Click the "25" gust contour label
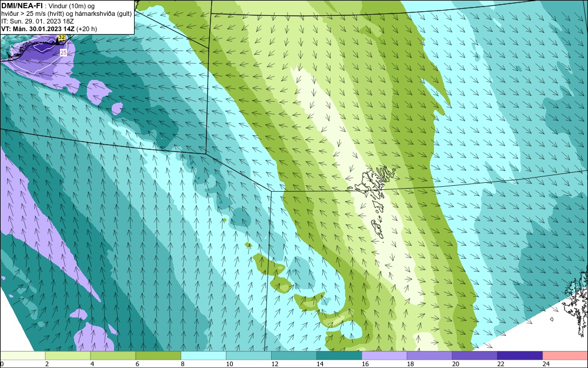Viewport: 588px width, 368px height. pos(64,53)
